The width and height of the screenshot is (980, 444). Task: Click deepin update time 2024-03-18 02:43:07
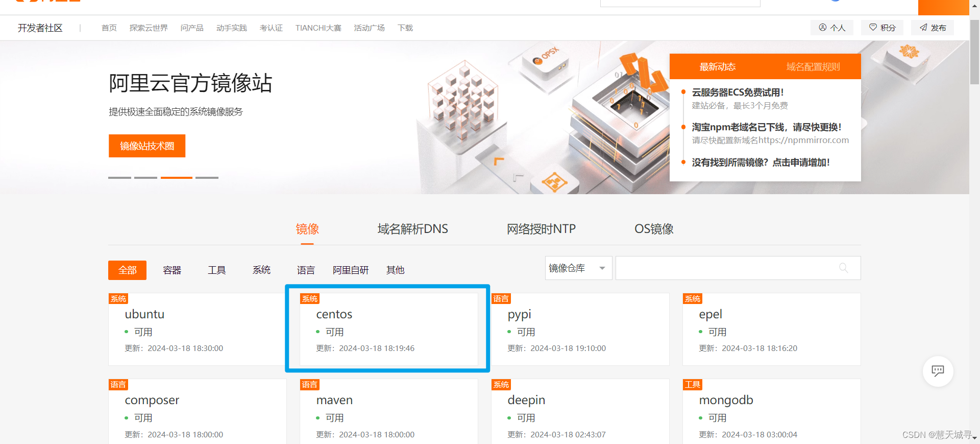(568, 435)
